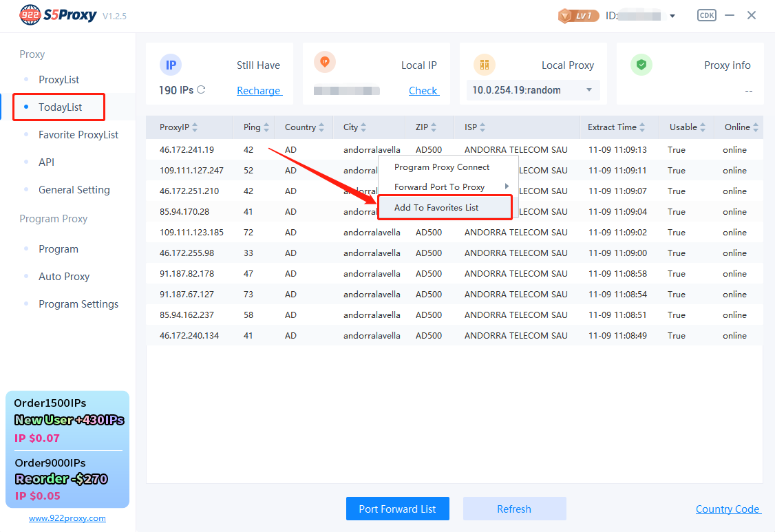Sort by Extract Time column arrows
The height and width of the screenshot is (532, 775).
(642, 127)
